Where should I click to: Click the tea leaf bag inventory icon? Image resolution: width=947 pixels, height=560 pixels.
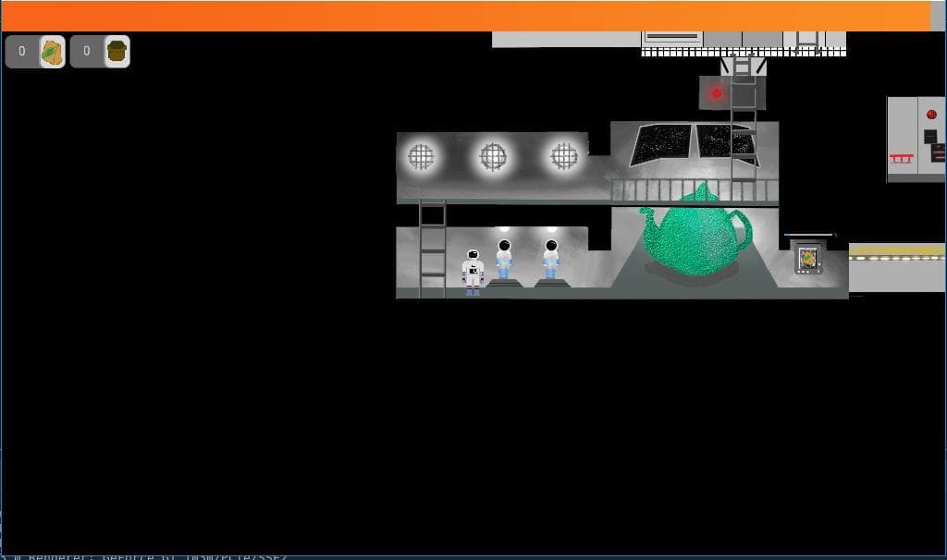[53, 52]
